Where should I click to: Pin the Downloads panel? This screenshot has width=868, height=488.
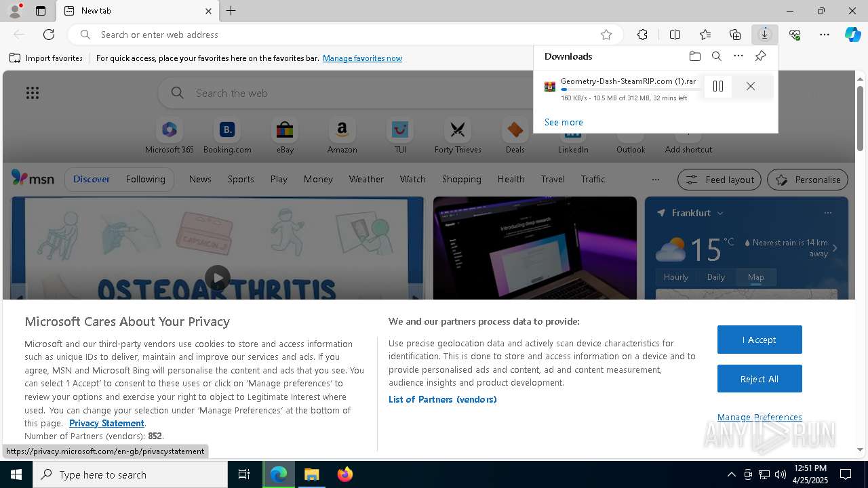[x=760, y=56]
